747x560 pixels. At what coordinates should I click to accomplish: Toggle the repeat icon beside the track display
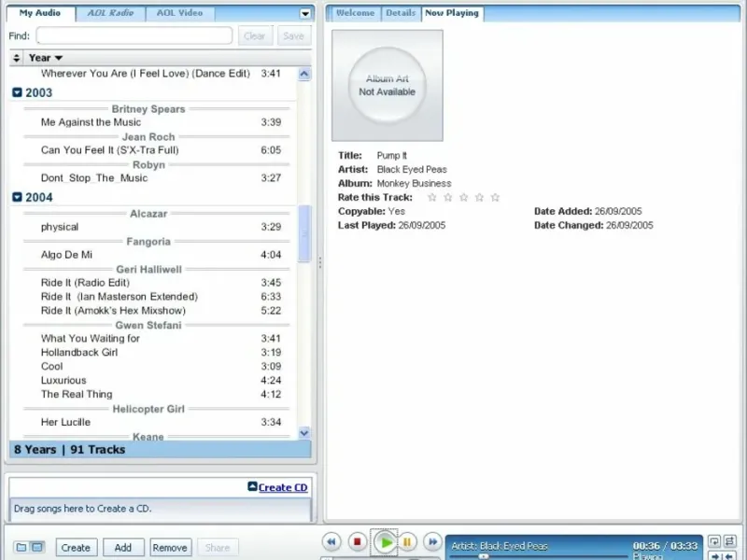coord(714,541)
